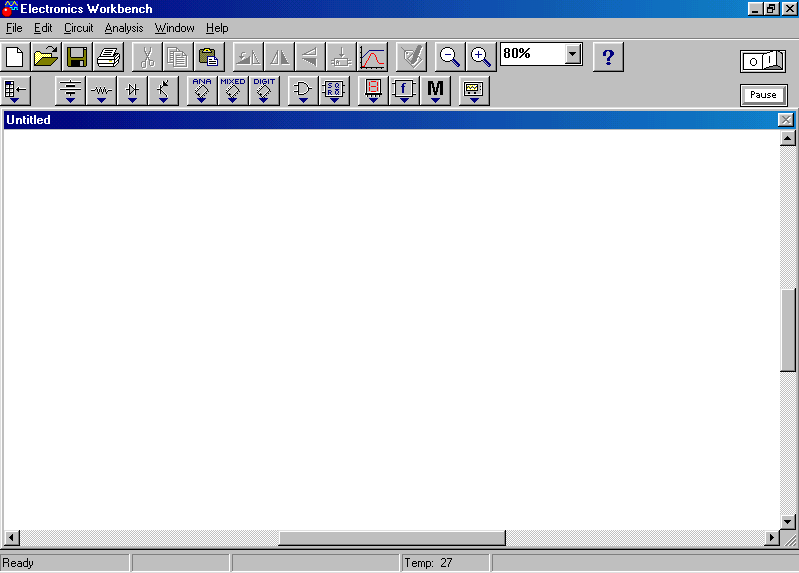Click horizontal scrollbar right arrow

coord(771,537)
